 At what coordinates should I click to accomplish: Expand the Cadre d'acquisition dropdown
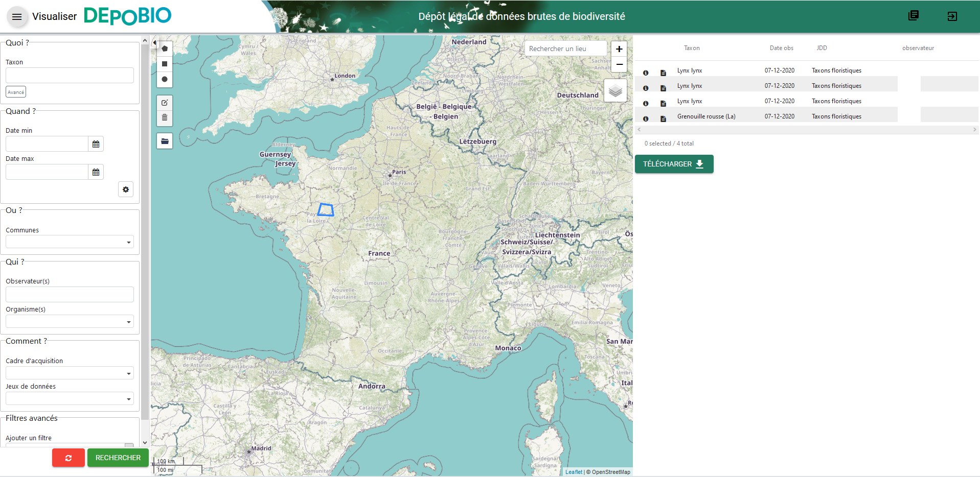tap(70, 373)
